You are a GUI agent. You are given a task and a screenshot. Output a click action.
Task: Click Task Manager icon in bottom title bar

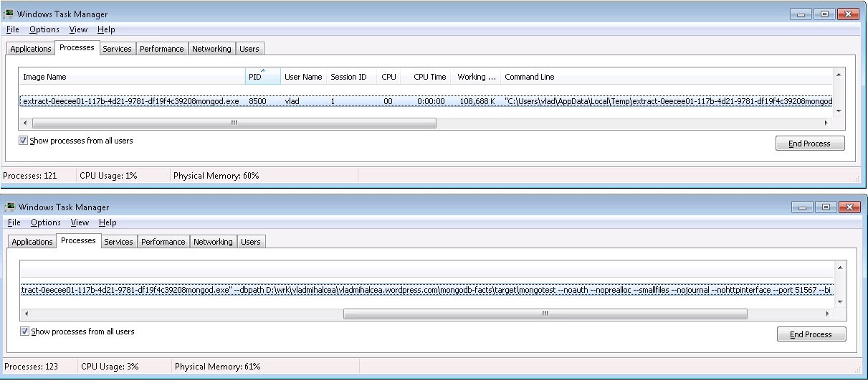point(10,207)
